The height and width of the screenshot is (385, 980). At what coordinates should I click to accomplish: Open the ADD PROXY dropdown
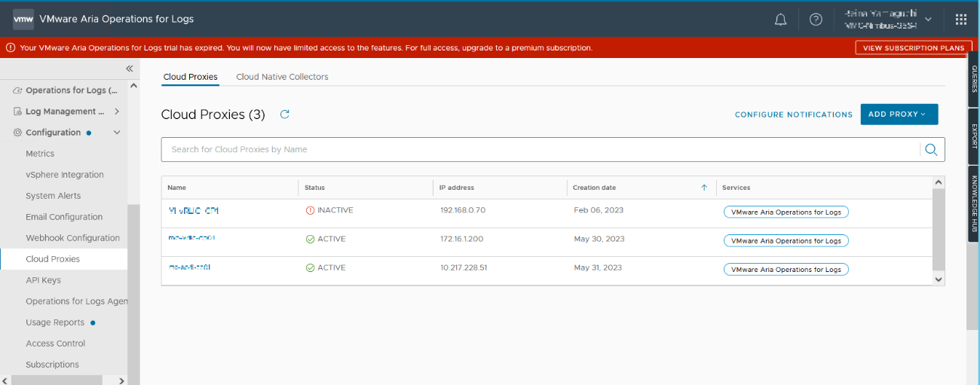[899, 115]
